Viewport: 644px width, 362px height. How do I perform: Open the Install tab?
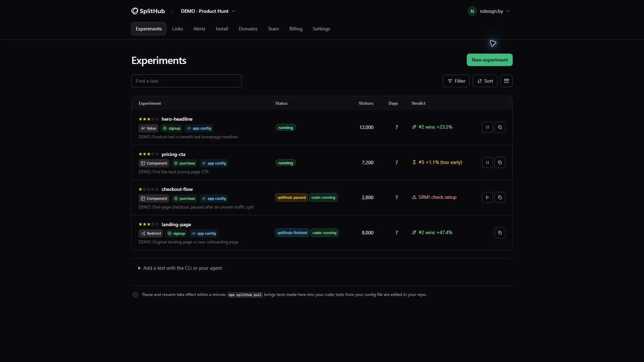[x=222, y=29]
